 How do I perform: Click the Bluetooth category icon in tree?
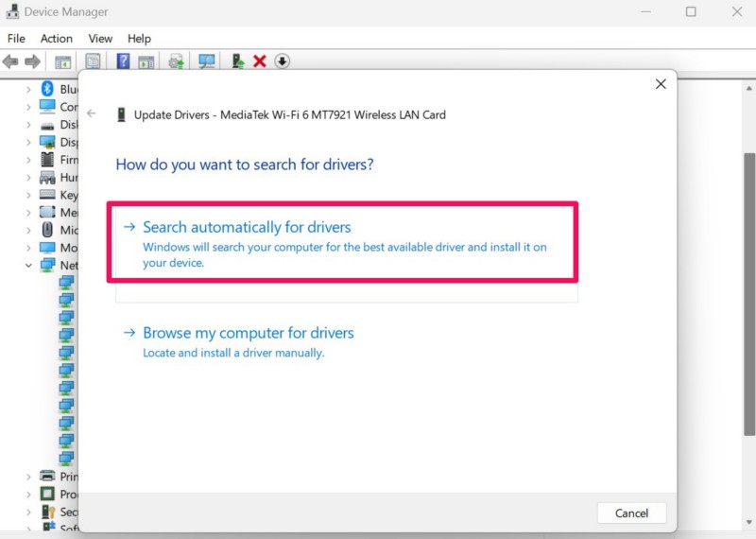[47, 89]
